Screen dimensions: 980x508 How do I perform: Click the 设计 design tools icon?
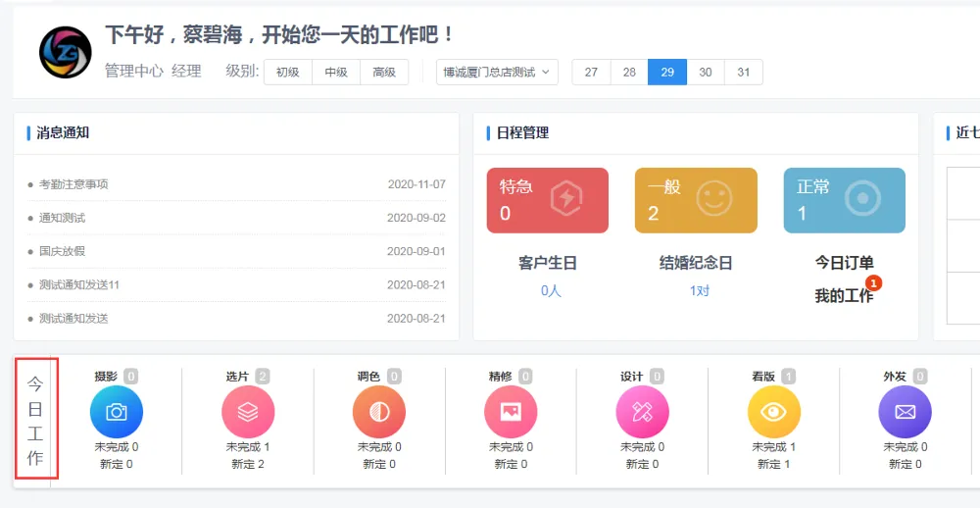click(642, 412)
